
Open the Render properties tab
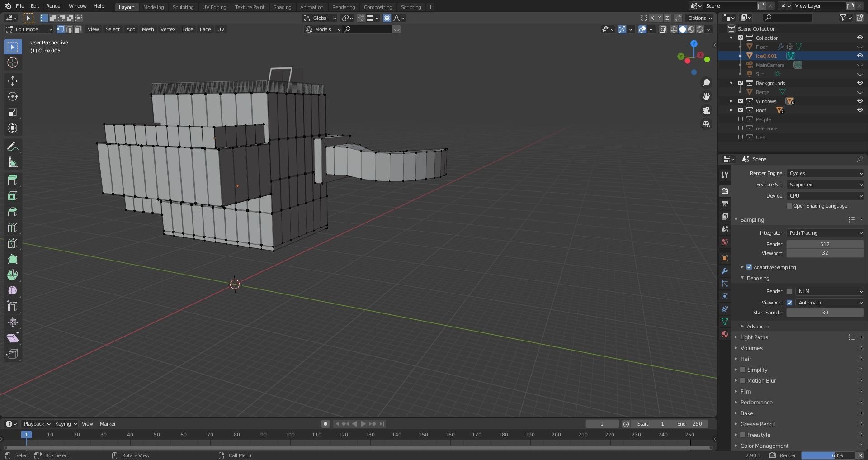[x=725, y=191]
